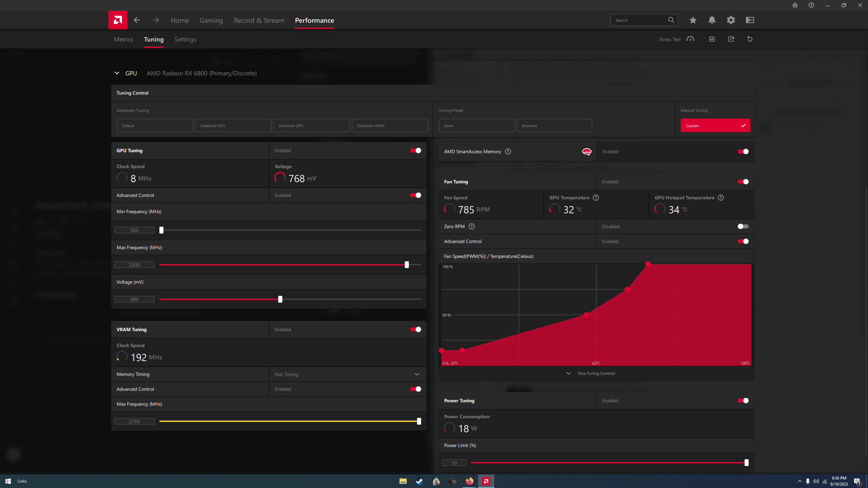The width and height of the screenshot is (868, 488).
Task: Select the Tuning sub-tab
Action: pos(154,39)
